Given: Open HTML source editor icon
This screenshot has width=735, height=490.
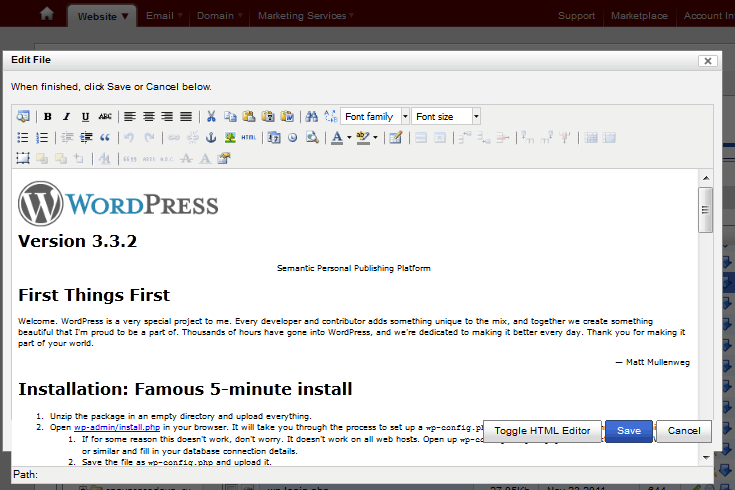Looking at the screenshot, I should 248,137.
